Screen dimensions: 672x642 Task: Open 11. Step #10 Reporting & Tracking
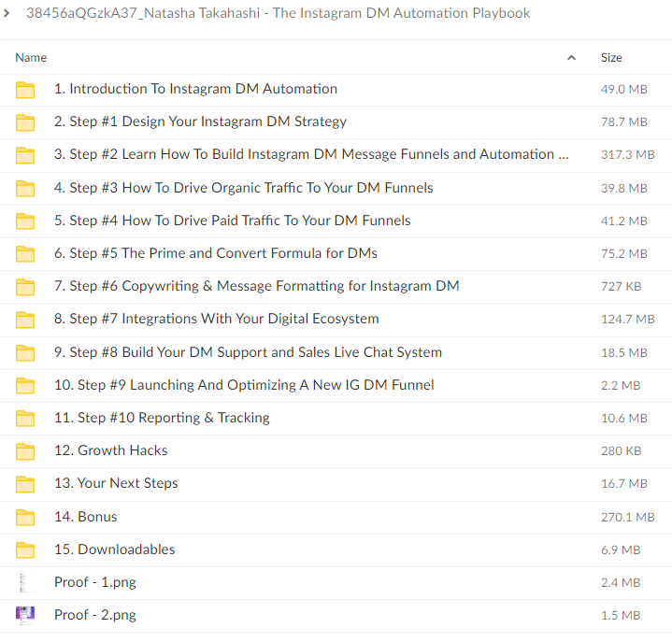(x=162, y=418)
